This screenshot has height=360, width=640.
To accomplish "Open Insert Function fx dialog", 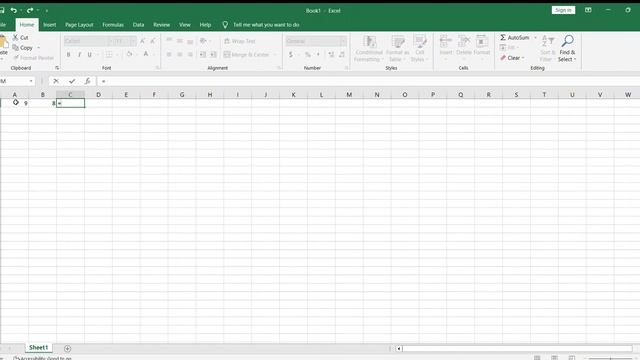I will coord(87,81).
